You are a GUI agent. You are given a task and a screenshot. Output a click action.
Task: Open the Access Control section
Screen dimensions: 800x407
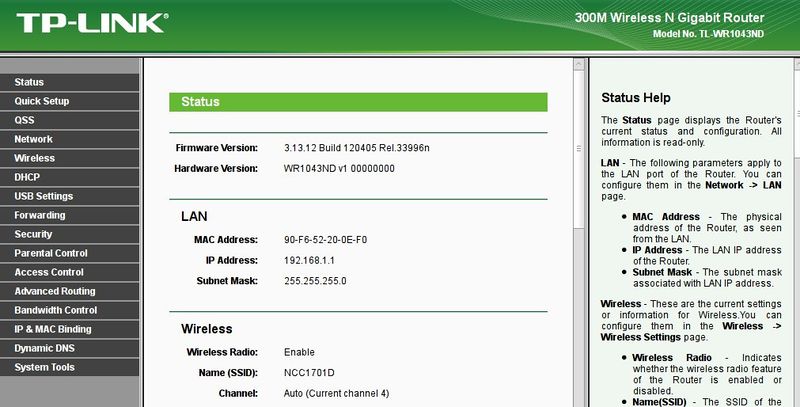[49, 272]
